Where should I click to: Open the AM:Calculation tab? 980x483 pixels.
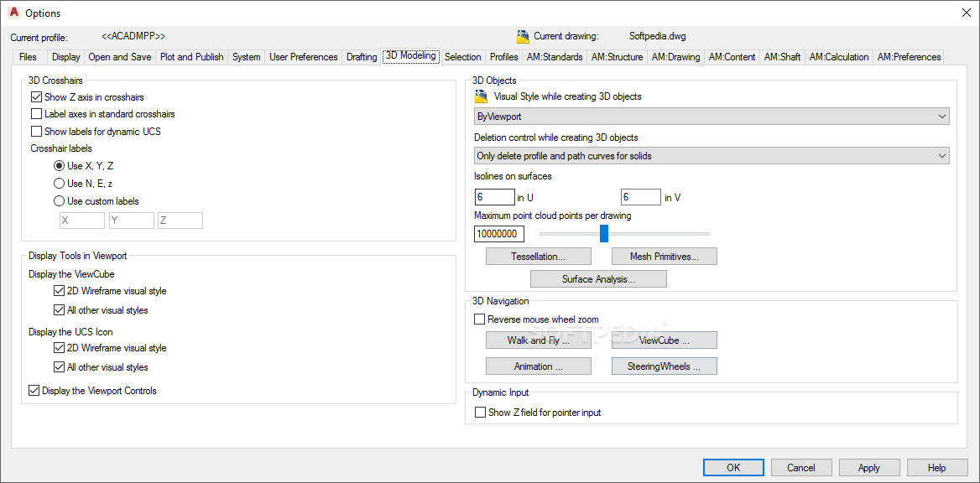[839, 57]
